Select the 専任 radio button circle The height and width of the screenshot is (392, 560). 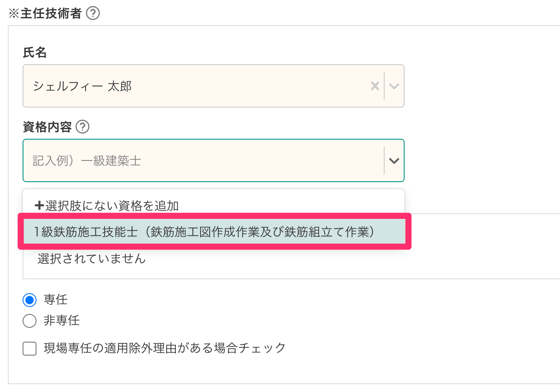click(x=30, y=300)
